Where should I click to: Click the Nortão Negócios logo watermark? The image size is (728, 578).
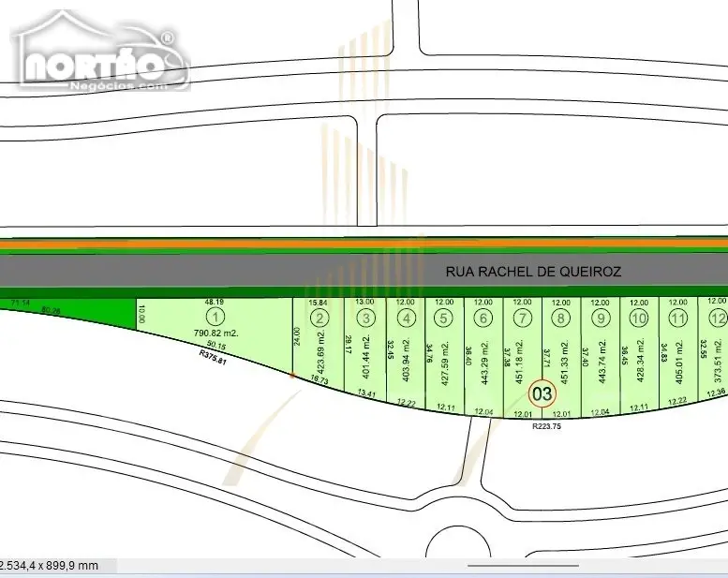pos(102,52)
